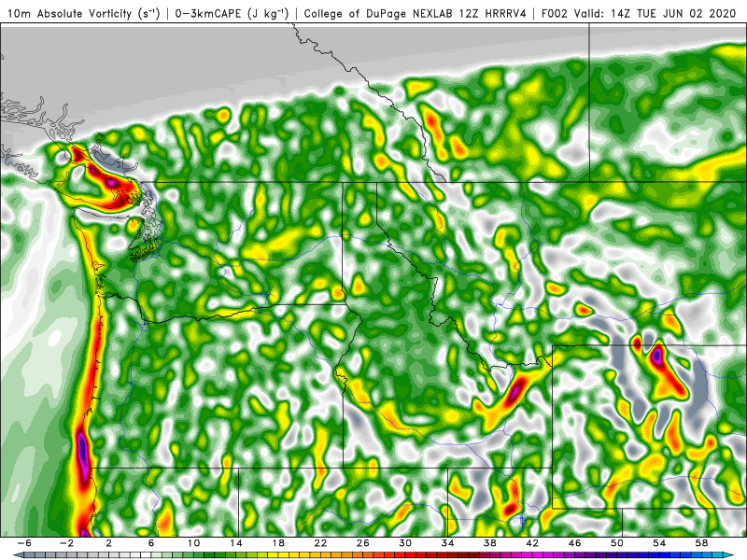This screenshot has width=747, height=560.
Task: Click the '34' colorbar scale label
Action: tap(447, 543)
